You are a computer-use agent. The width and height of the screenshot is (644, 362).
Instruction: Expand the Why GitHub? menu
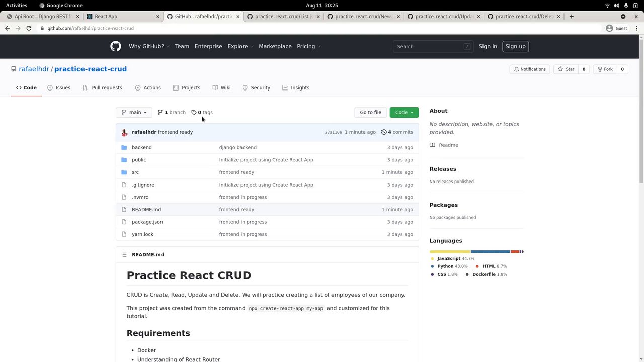[149, 46]
